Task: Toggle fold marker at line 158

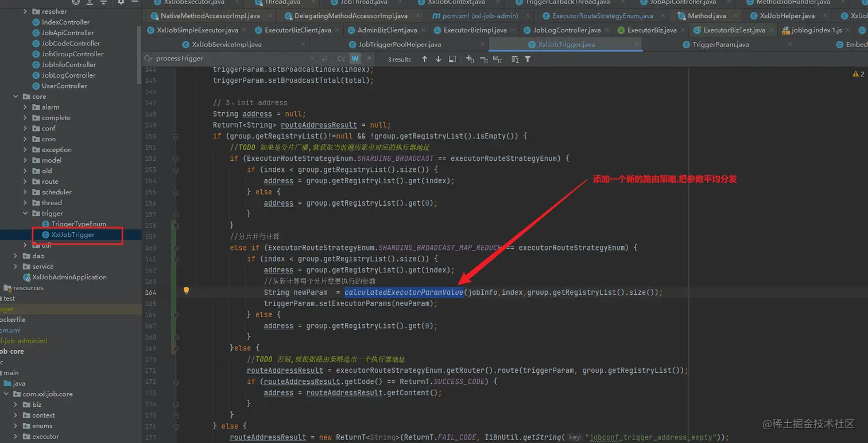Action: tap(176, 225)
